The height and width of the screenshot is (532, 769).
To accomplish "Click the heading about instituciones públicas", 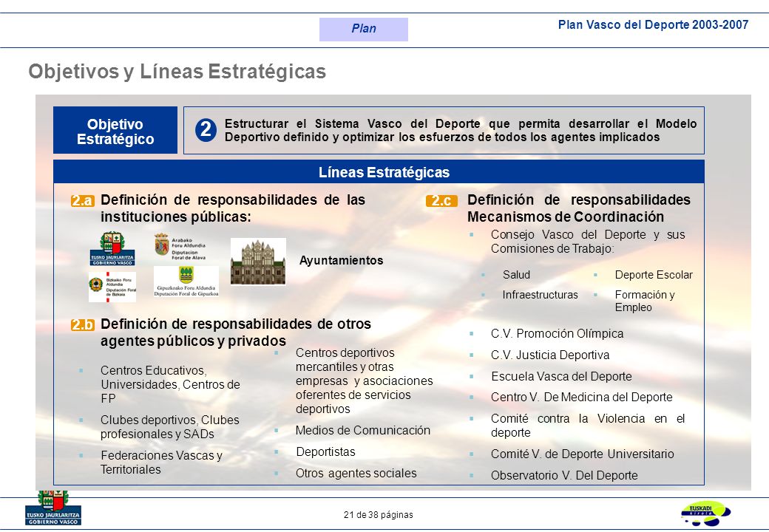I will coord(233,208).
